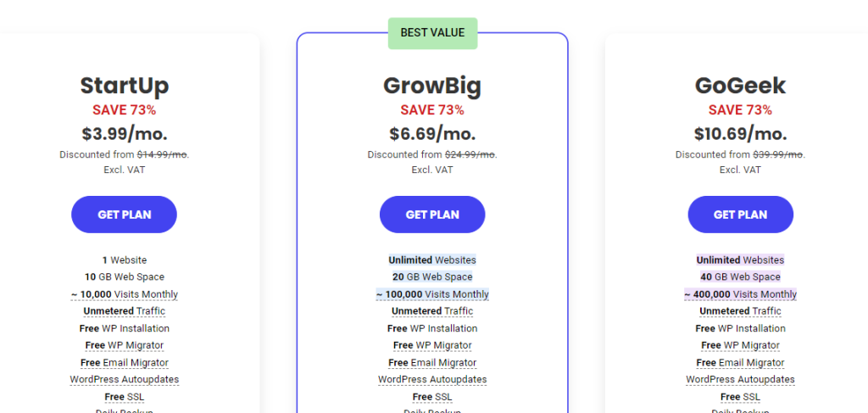868x413 pixels.
Task: Select GET PLAN for GoGeek
Action: click(x=741, y=215)
